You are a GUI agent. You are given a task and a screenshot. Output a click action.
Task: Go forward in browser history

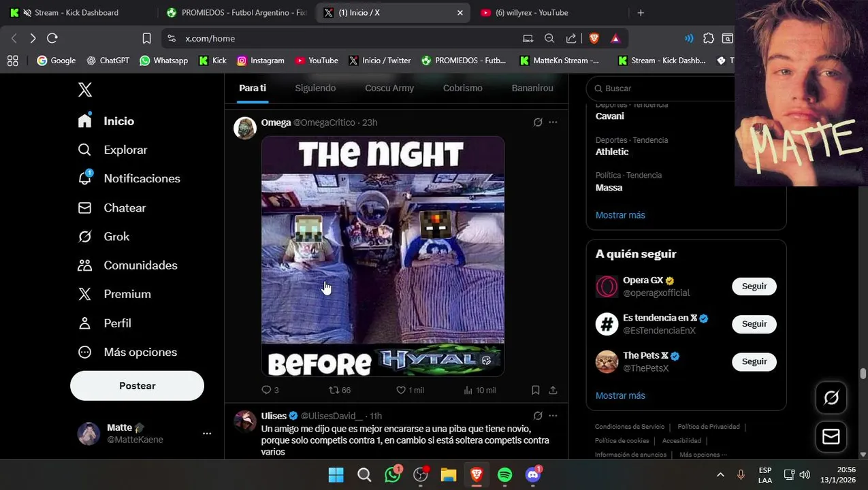point(33,38)
